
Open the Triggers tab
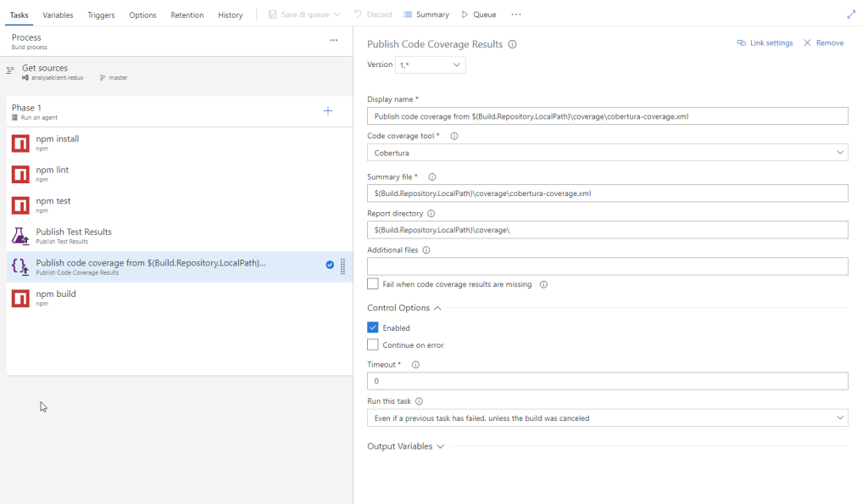(101, 14)
